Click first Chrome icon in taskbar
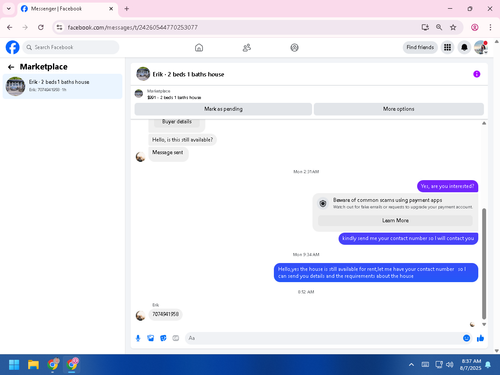500x375 pixels. [x=53, y=365]
